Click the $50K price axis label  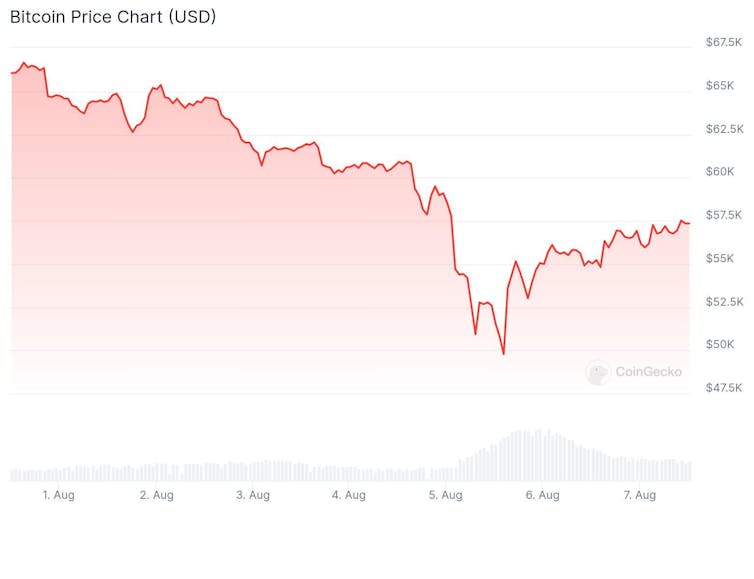(x=720, y=344)
